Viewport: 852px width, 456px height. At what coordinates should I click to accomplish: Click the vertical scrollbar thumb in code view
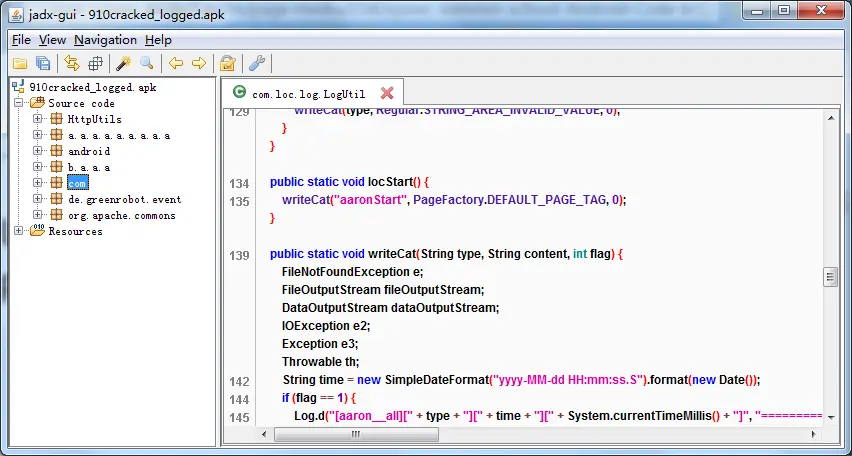830,277
